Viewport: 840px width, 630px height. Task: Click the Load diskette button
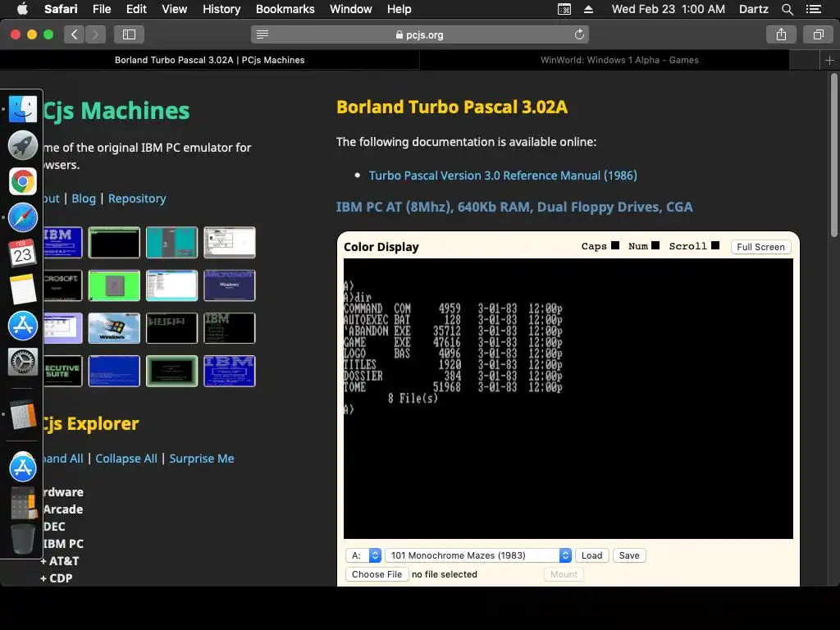592,555
